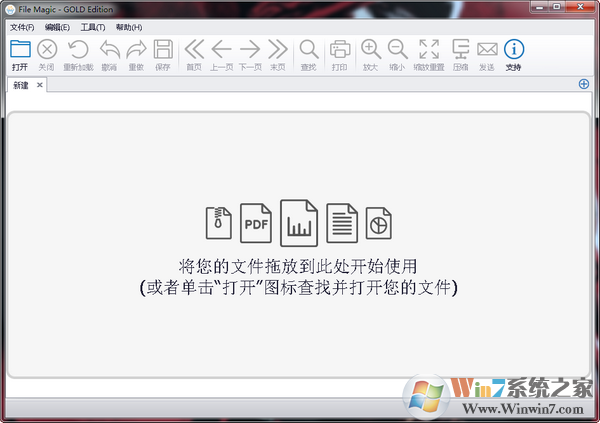
Task: Click the text document file type icon
Action: [x=342, y=223]
